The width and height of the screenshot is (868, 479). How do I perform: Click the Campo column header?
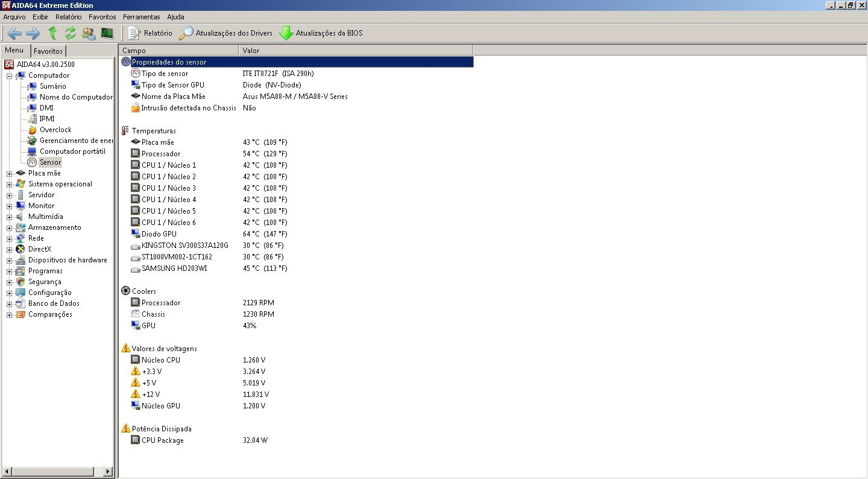(179, 51)
